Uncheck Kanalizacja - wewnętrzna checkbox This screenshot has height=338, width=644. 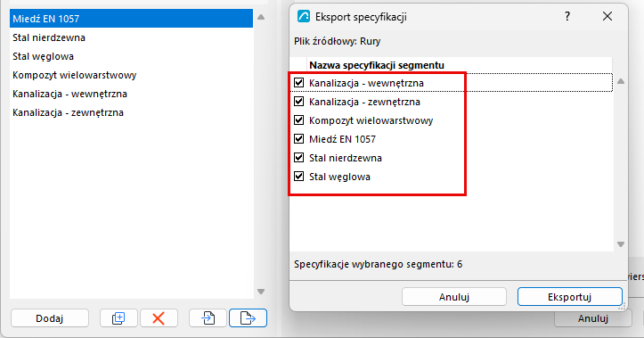(x=299, y=83)
